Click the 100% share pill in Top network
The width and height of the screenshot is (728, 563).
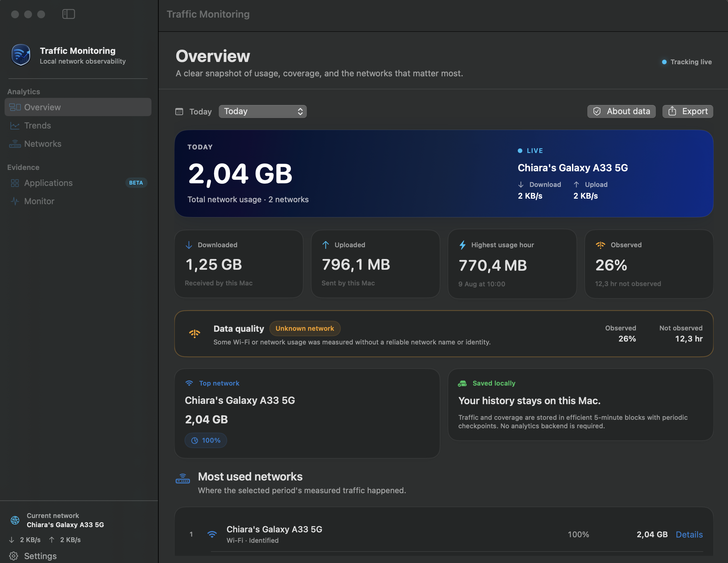click(206, 440)
